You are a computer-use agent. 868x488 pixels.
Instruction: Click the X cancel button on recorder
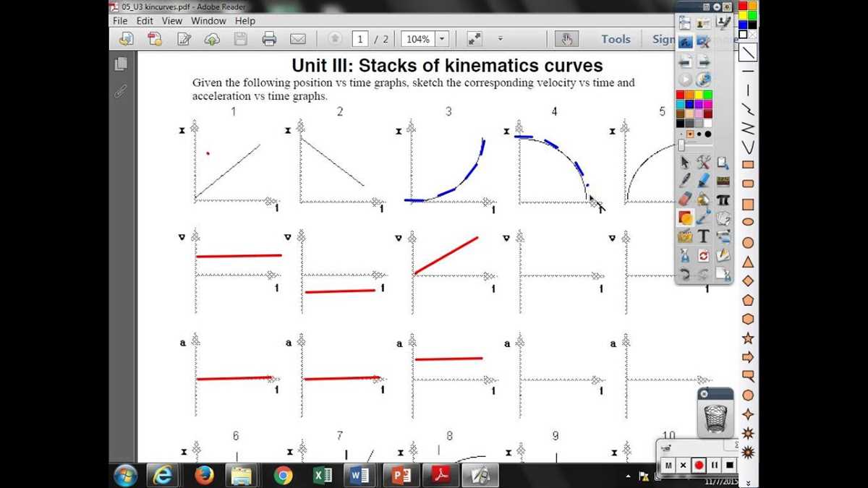tap(684, 465)
